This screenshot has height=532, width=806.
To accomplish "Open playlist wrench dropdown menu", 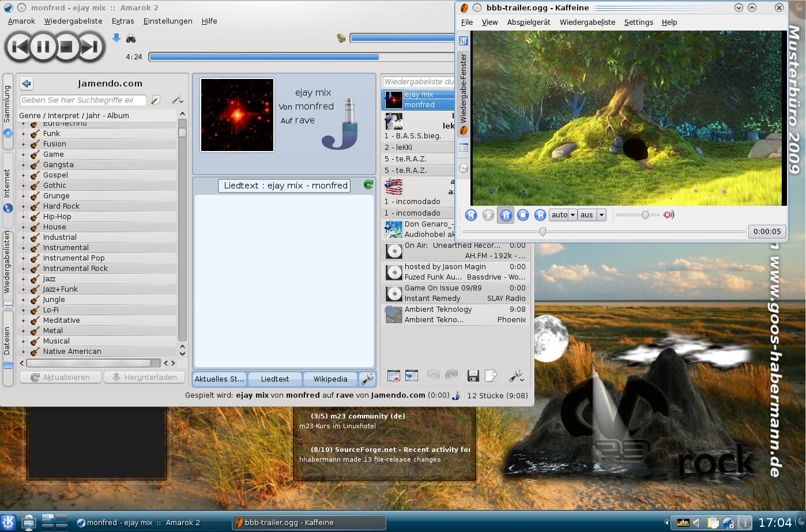I will tap(516, 376).
